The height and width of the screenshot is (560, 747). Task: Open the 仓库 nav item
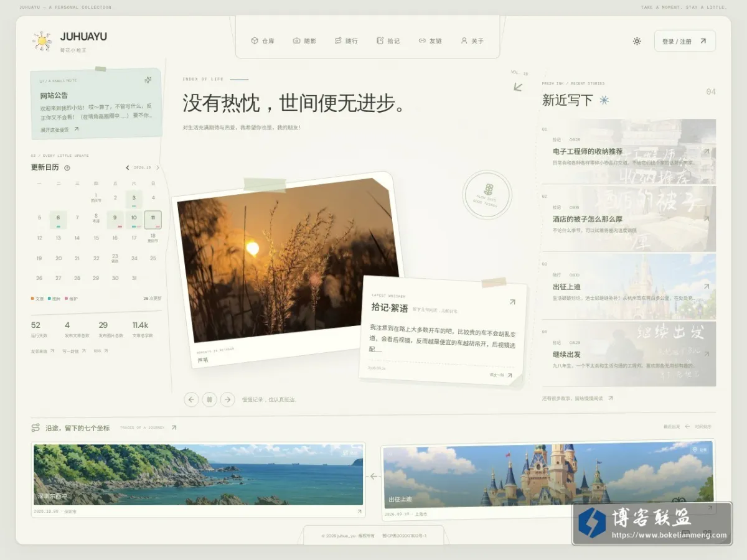click(262, 41)
